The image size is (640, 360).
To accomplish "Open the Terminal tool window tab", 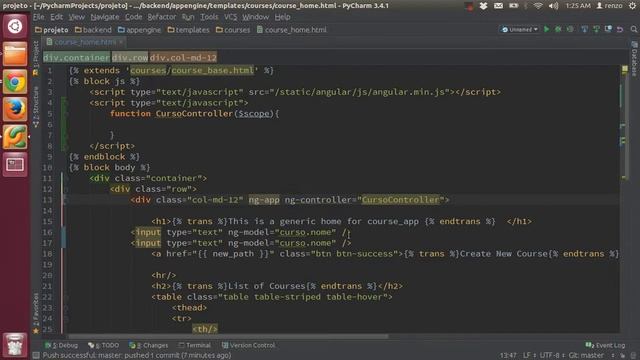I will 195,345.
